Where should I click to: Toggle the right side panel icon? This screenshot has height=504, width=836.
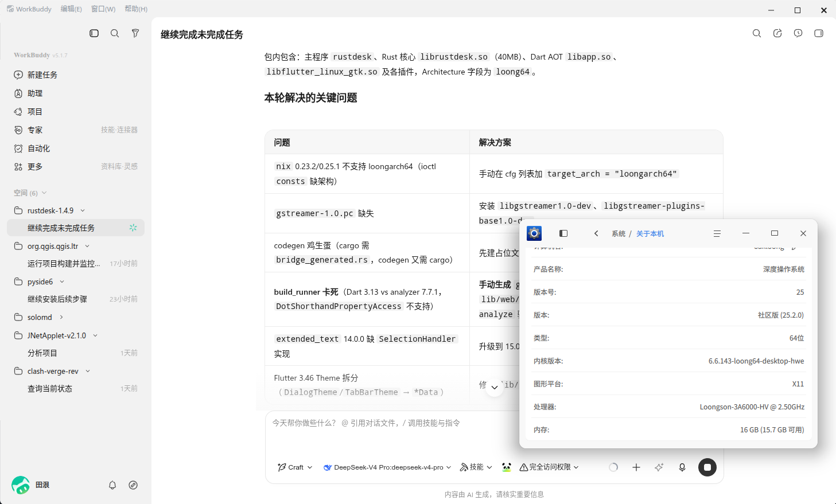pyautogui.click(x=819, y=33)
